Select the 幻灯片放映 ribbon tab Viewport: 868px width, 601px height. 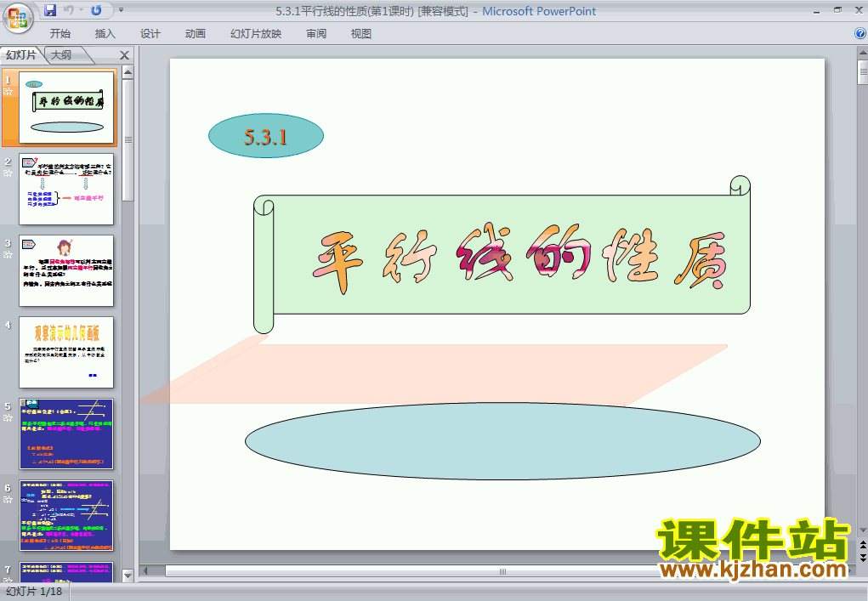pos(256,34)
